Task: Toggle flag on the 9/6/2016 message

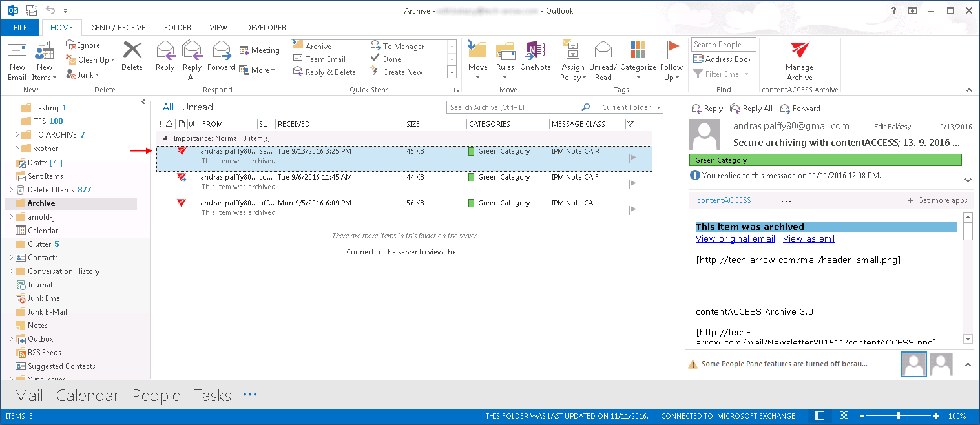Action: pyautogui.click(x=632, y=184)
